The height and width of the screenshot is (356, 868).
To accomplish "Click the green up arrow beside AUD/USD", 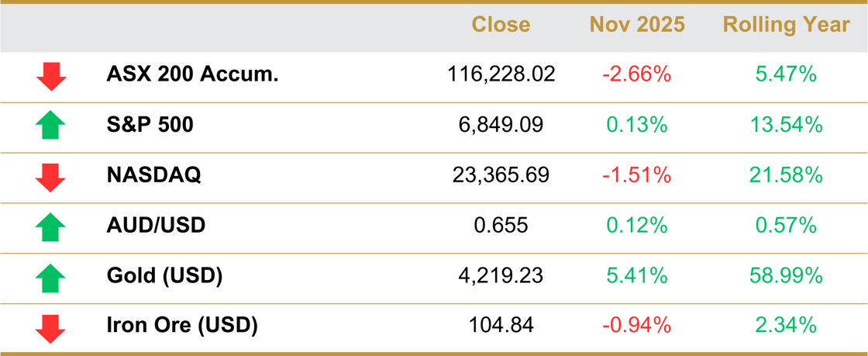I will pos(51,226).
